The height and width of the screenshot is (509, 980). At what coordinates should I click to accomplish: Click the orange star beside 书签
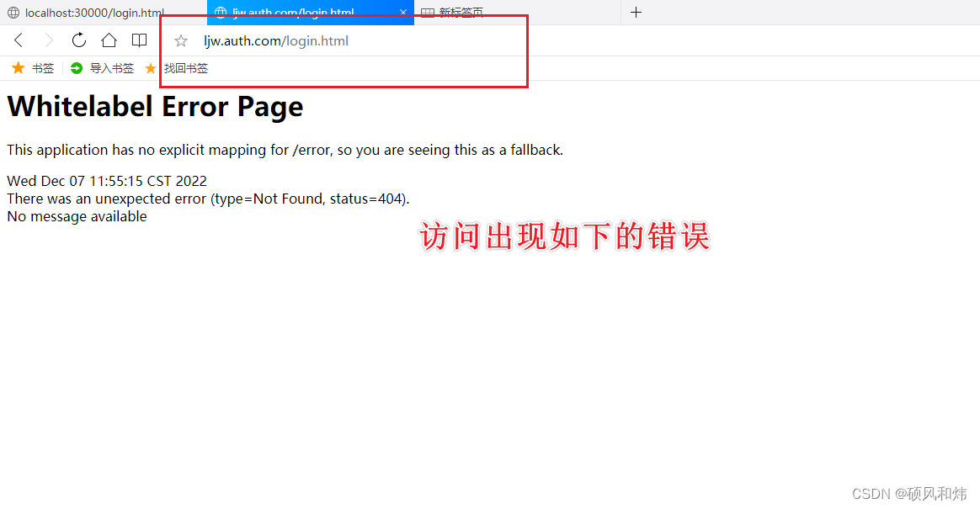point(19,67)
